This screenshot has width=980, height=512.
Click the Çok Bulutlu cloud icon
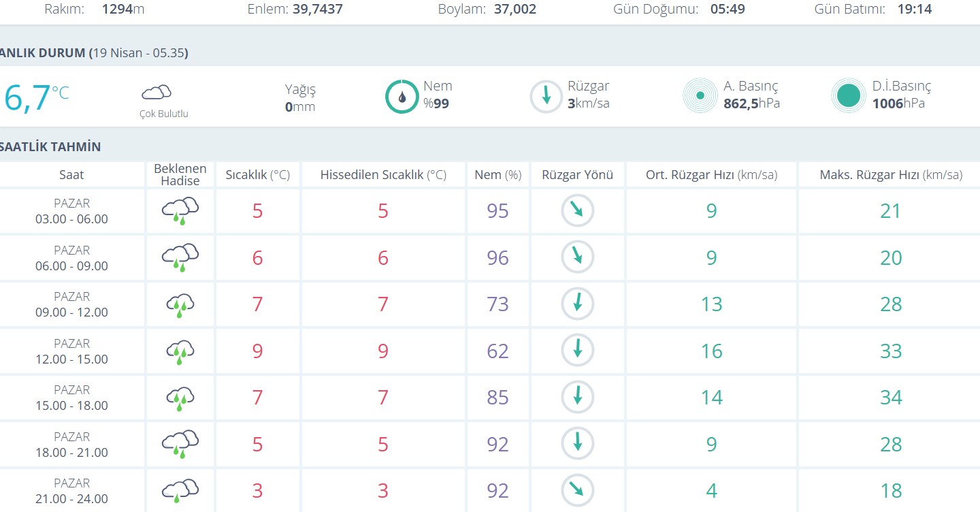156,93
